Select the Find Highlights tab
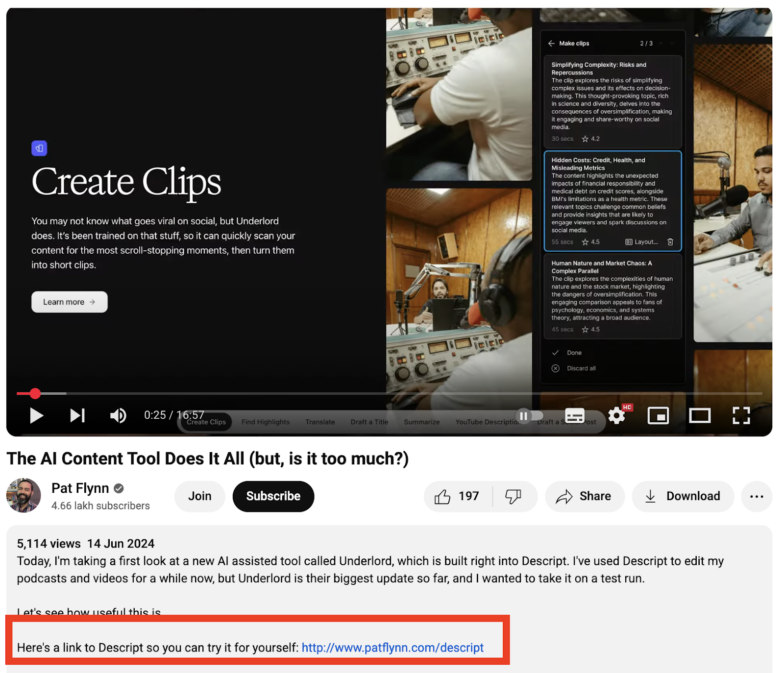784x673 pixels. (x=266, y=422)
